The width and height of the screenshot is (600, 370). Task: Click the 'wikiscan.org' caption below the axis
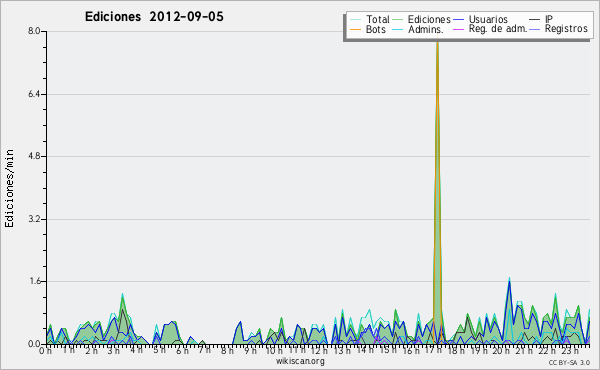[300, 361]
